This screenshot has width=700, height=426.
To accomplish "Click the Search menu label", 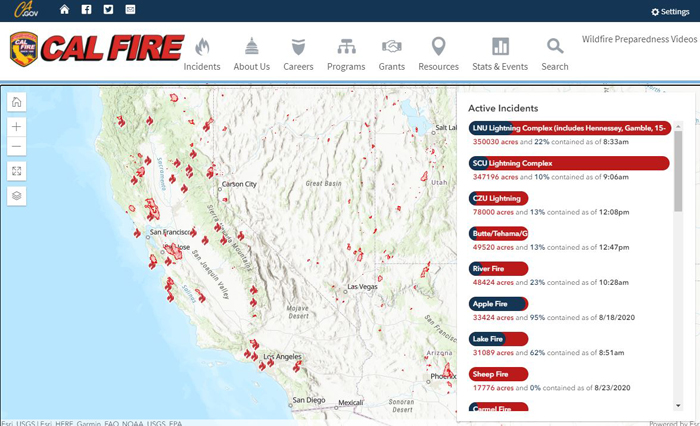I will [x=555, y=67].
